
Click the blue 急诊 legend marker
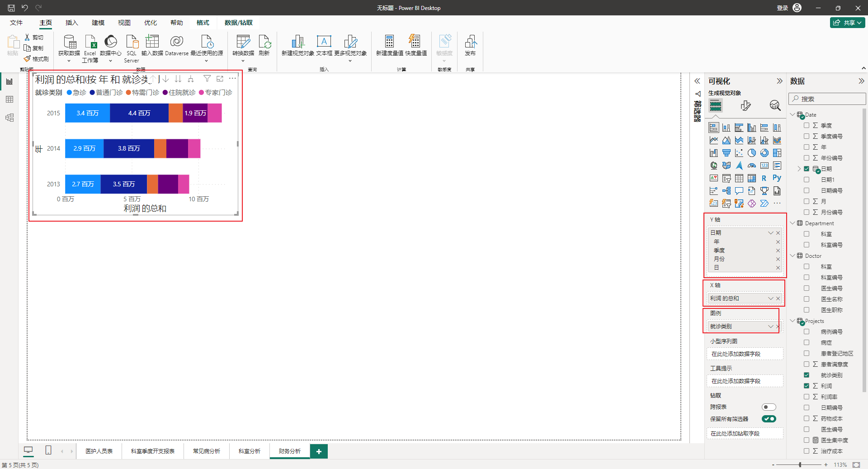(69, 93)
